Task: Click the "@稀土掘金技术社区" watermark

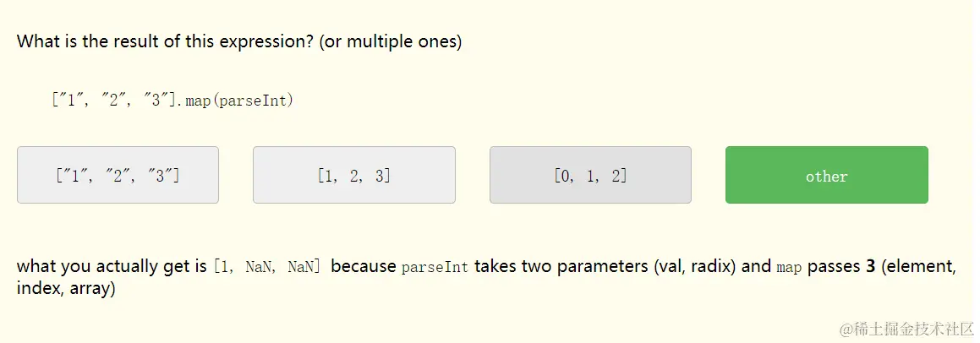Action: (903, 327)
